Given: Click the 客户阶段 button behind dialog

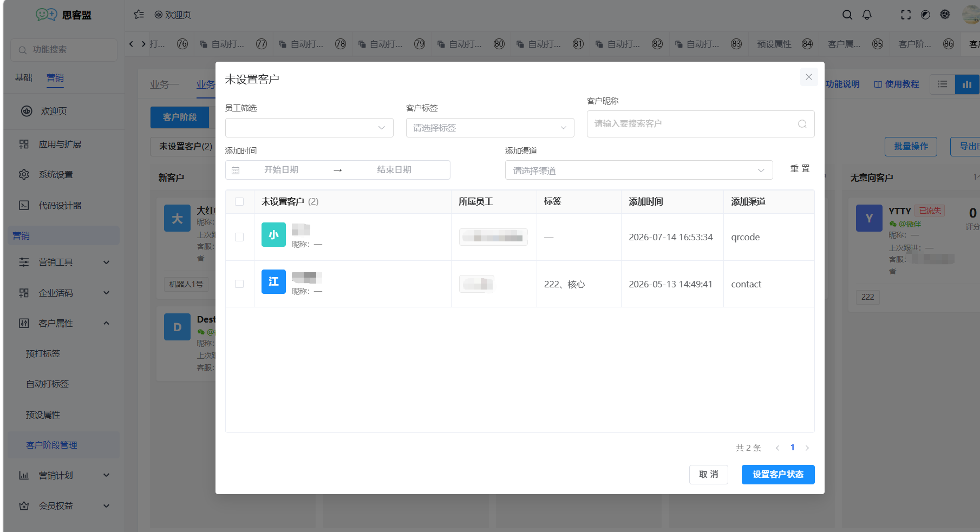Looking at the screenshot, I should (180, 117).
